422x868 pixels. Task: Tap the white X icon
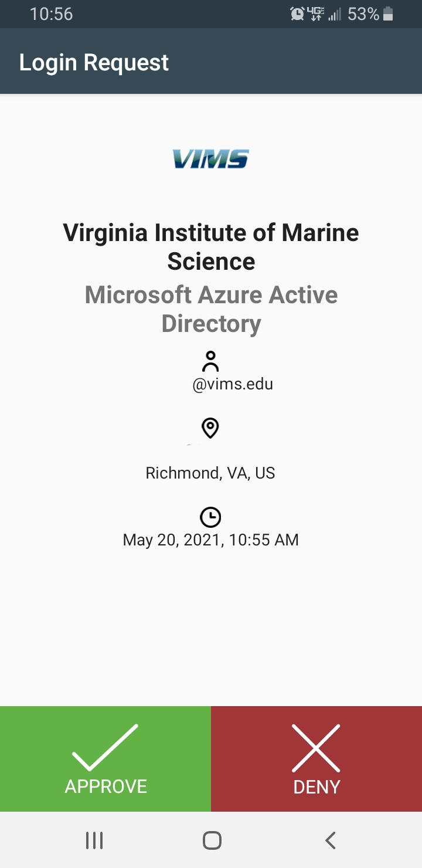(316, 748)
